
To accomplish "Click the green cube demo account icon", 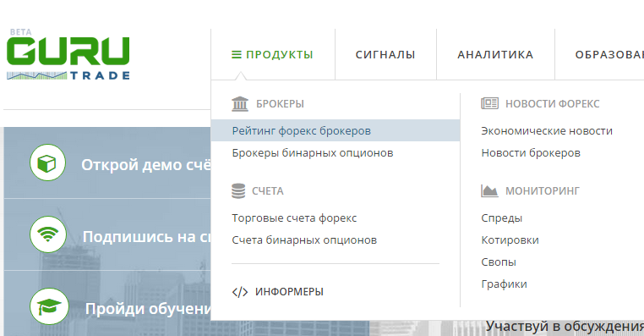I will pos(47,162).
